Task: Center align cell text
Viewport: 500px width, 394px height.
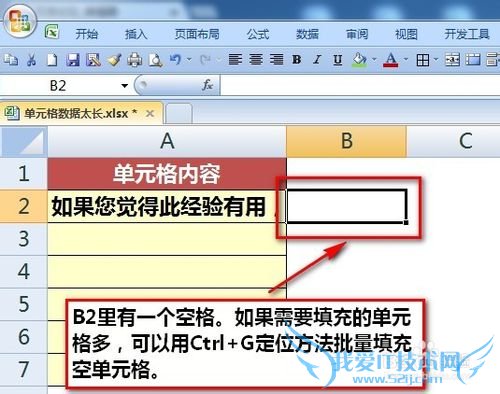Action: [256, 60]
